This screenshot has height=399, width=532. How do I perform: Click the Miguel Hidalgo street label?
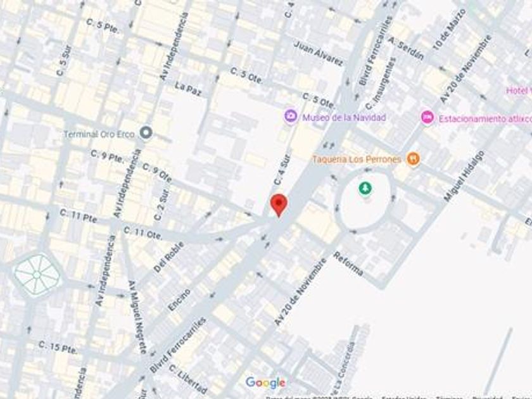tap(464, 177)
